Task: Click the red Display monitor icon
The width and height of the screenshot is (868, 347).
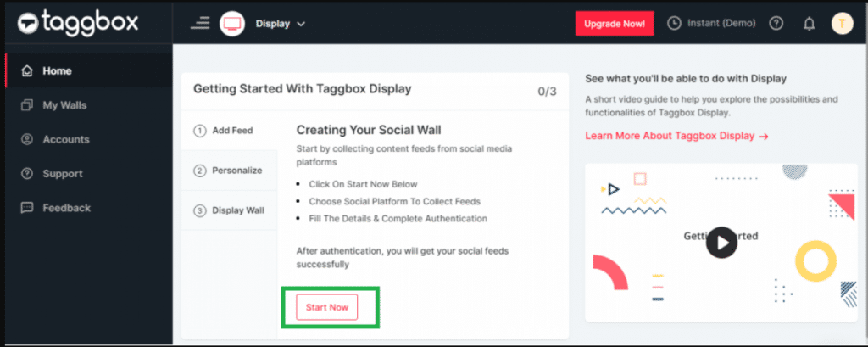Action: [x=232, y=23]
